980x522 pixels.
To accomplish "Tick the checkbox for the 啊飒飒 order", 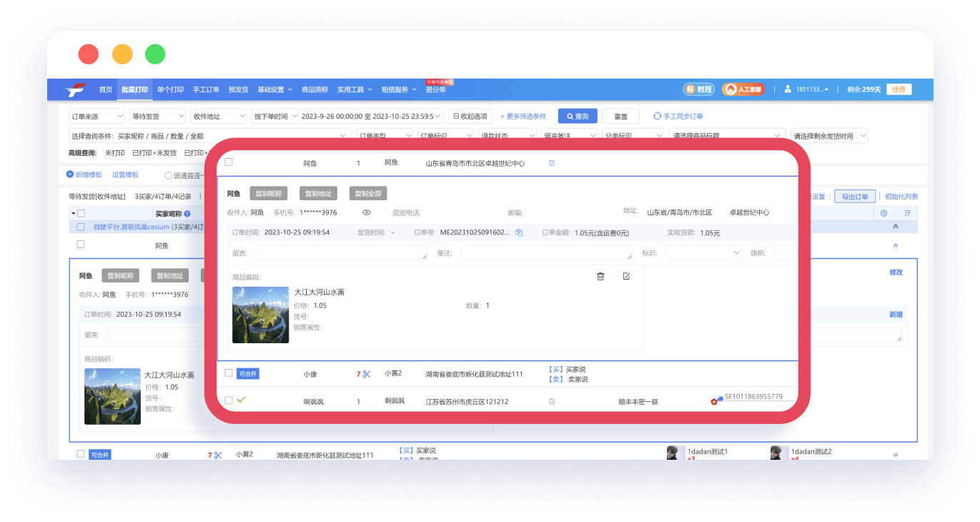I will [x=229, y=400].
